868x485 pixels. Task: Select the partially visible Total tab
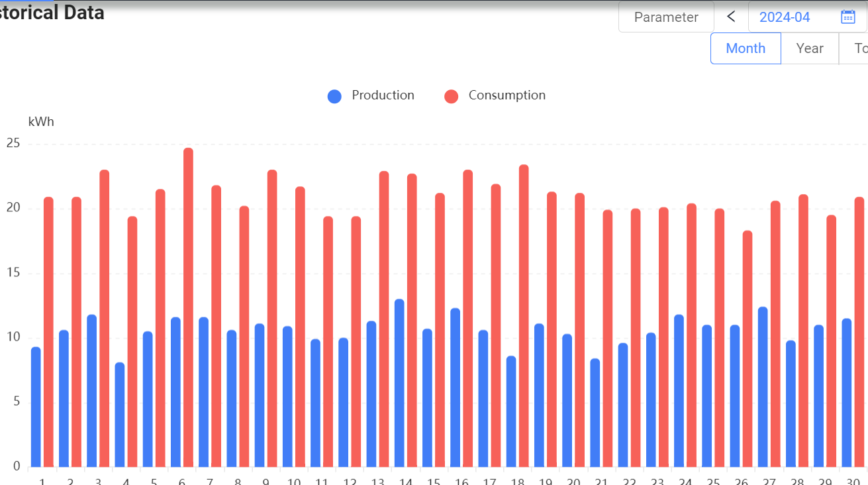[x=853, y=48]
